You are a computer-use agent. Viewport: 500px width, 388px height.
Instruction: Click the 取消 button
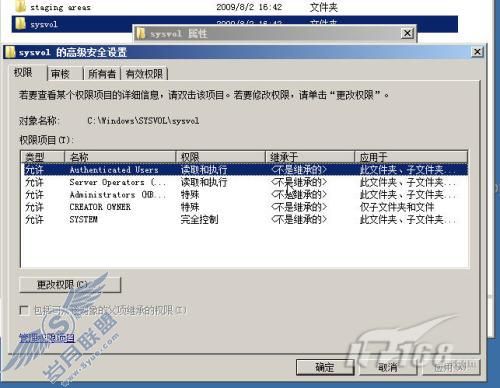[388, 367]
